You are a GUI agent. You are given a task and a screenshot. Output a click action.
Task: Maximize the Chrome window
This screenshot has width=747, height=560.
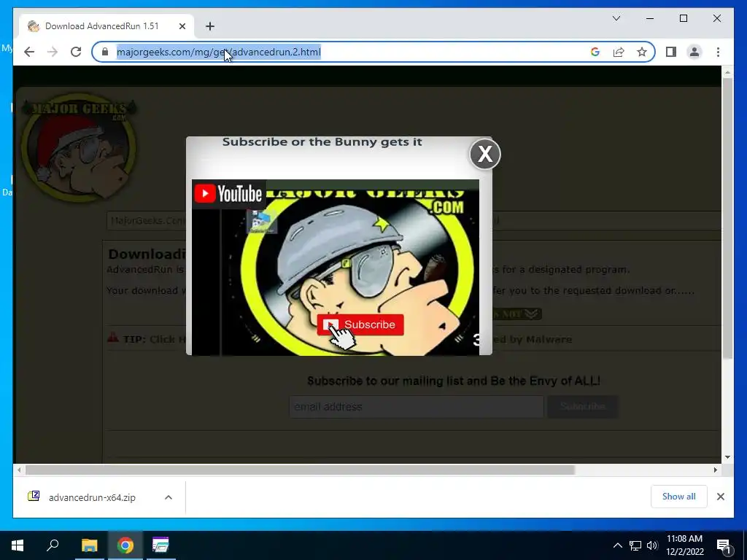[x=683, y=18]
